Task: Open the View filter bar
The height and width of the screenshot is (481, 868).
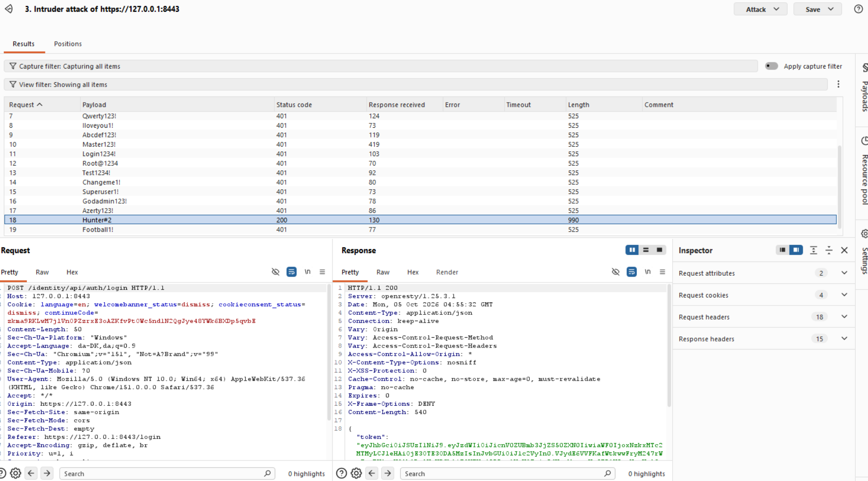Action: coord(416,84)
